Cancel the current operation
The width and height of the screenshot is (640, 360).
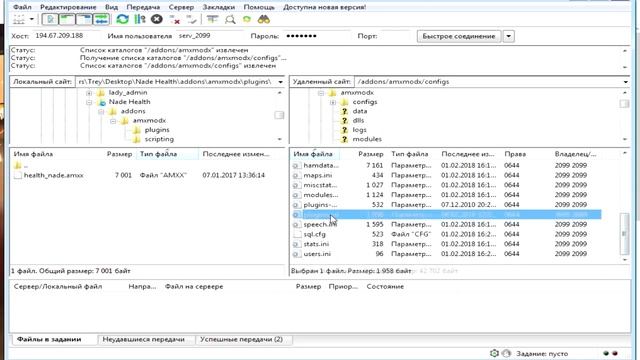coord(157,19)
